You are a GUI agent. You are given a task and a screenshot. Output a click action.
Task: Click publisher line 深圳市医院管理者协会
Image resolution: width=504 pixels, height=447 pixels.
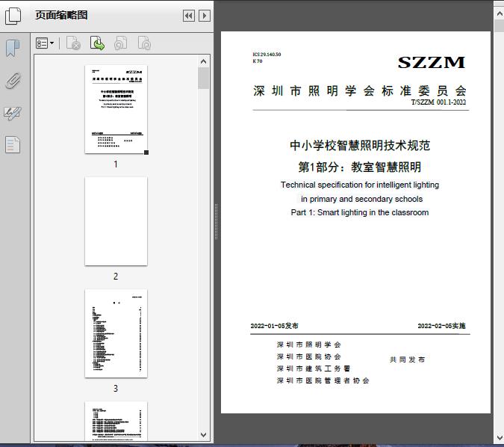[x=323, y=380]
